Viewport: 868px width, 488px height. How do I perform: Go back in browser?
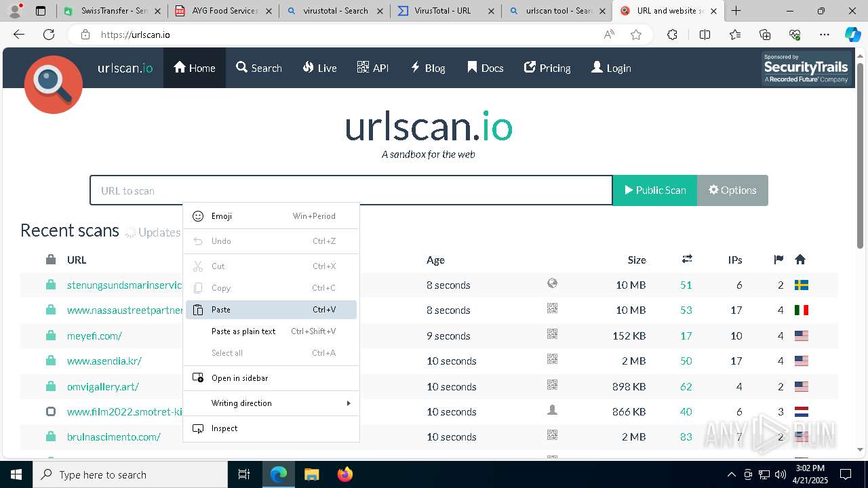19,35
